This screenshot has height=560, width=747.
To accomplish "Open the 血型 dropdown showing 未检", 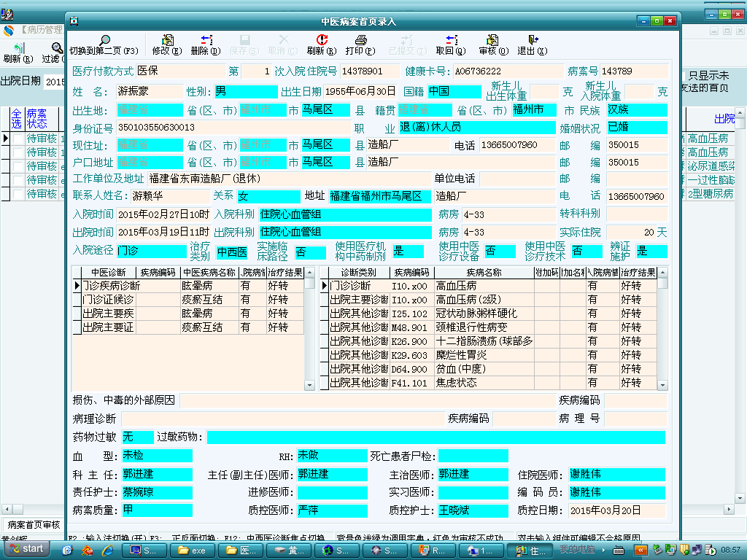I will (x=158, y=456).
